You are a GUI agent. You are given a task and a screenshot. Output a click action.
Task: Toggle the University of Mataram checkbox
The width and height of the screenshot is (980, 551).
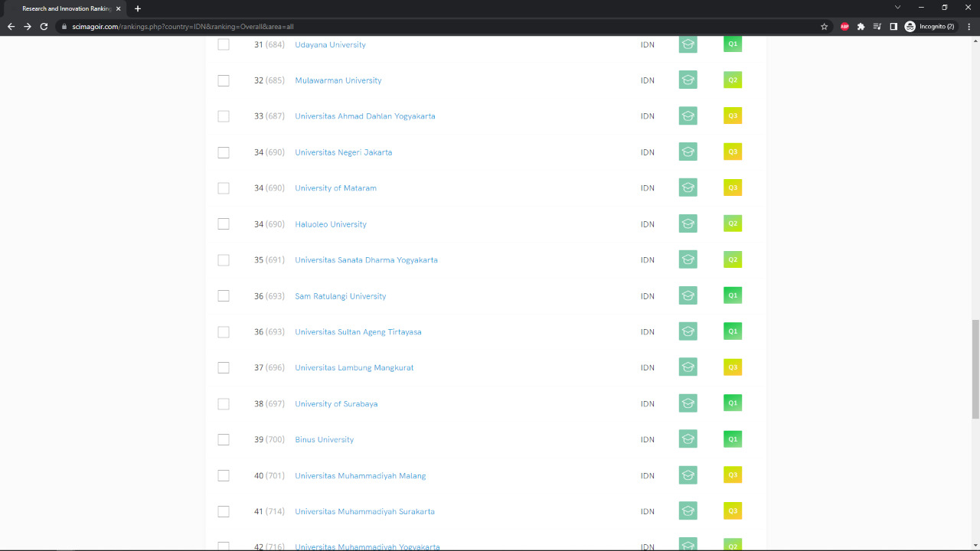224,187
